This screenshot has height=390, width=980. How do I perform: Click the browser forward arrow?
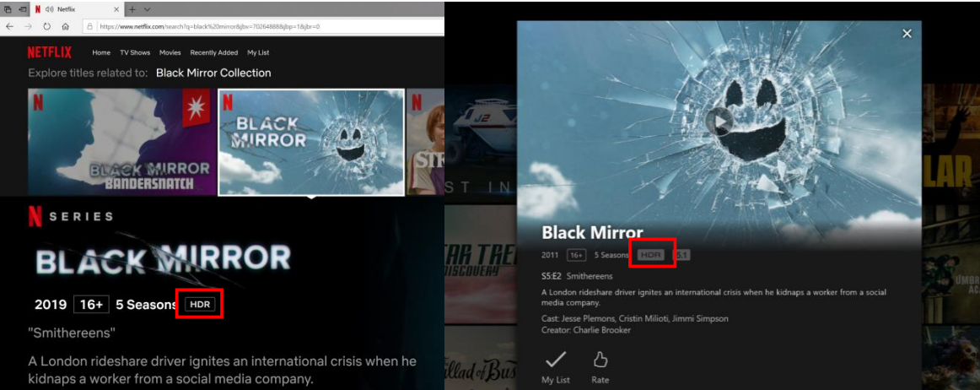[x=28, y=27]
